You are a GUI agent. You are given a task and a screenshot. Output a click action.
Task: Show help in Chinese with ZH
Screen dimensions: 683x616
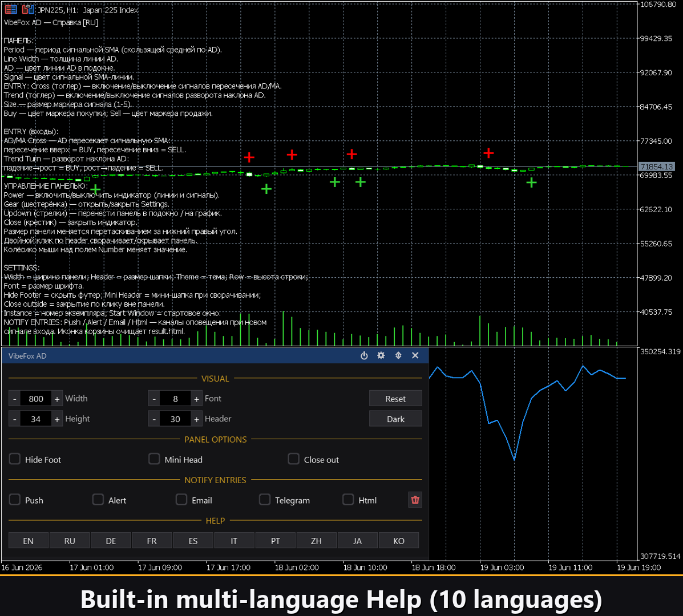(316, 540)
